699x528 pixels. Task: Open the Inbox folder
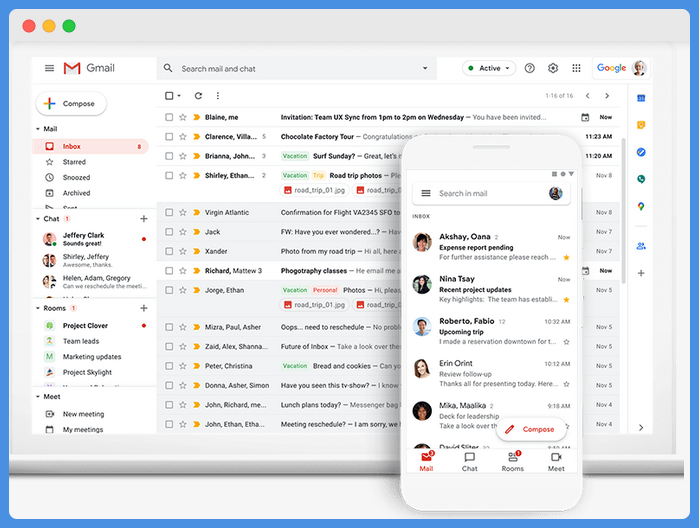(x=90, y=146)
